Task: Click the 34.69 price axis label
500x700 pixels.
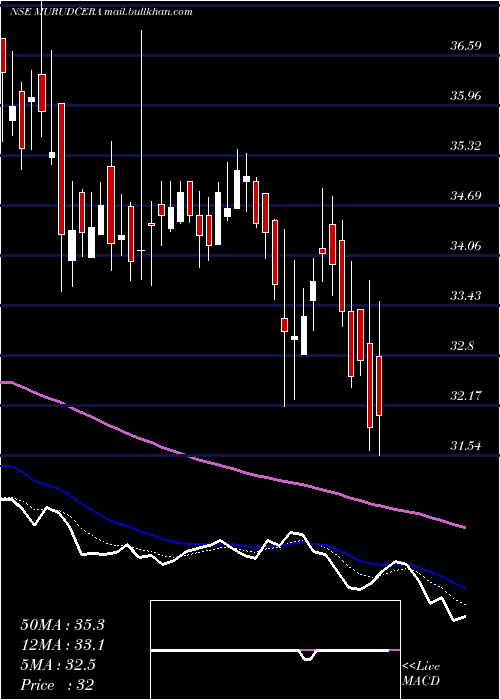Action: 464,196
